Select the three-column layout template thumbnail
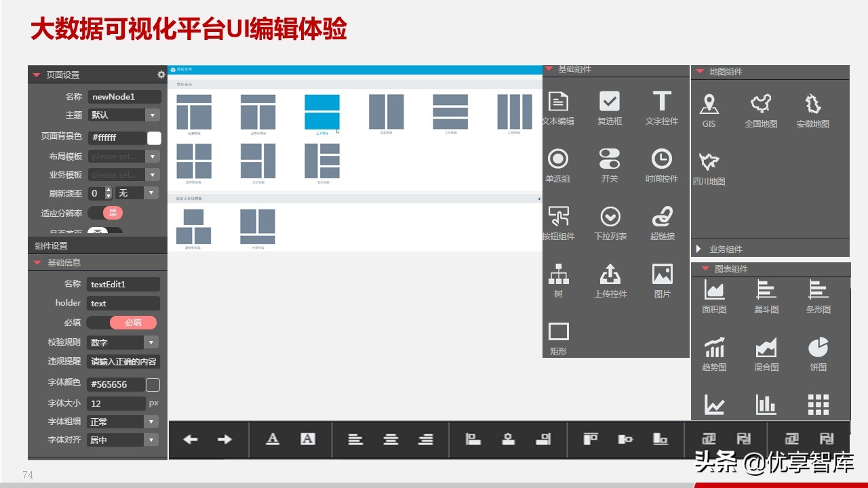 [x=515, y=112]
